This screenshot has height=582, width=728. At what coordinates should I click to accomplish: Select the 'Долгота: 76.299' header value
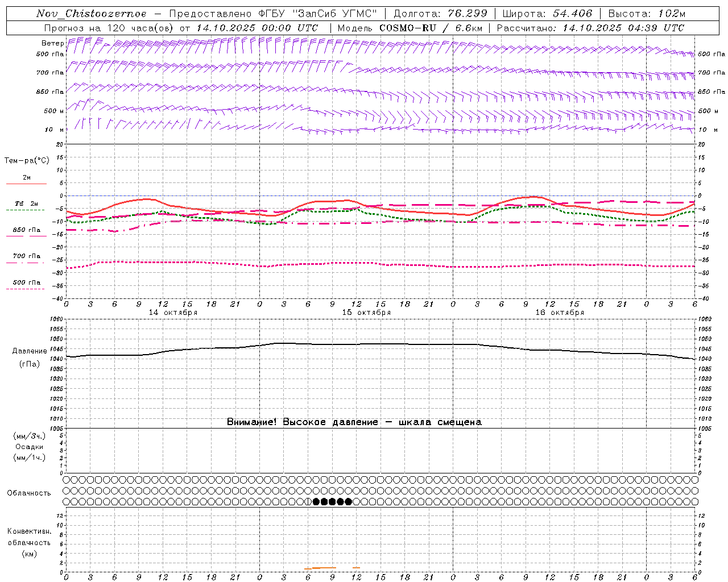click(x=440, y=14)
